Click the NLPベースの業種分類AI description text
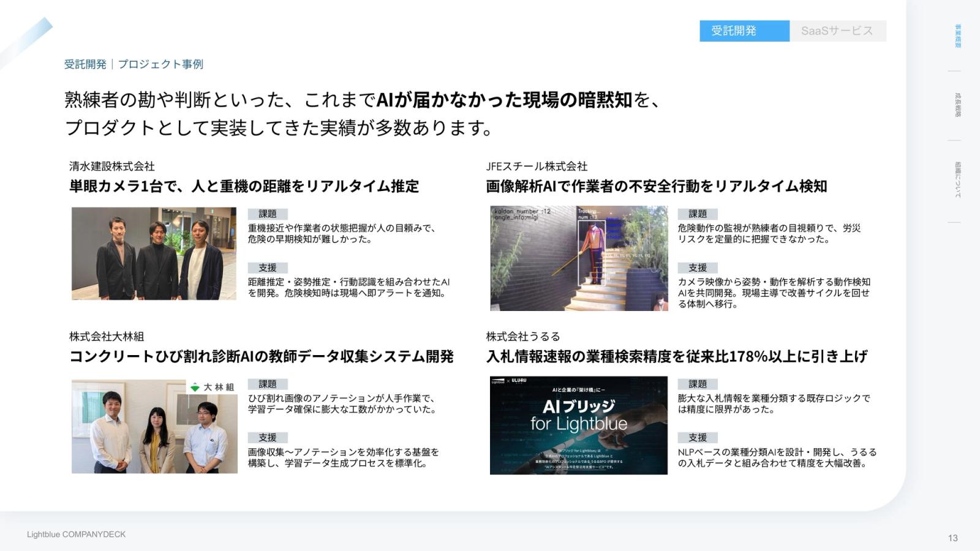980x551 pixels. click(777, 458)
